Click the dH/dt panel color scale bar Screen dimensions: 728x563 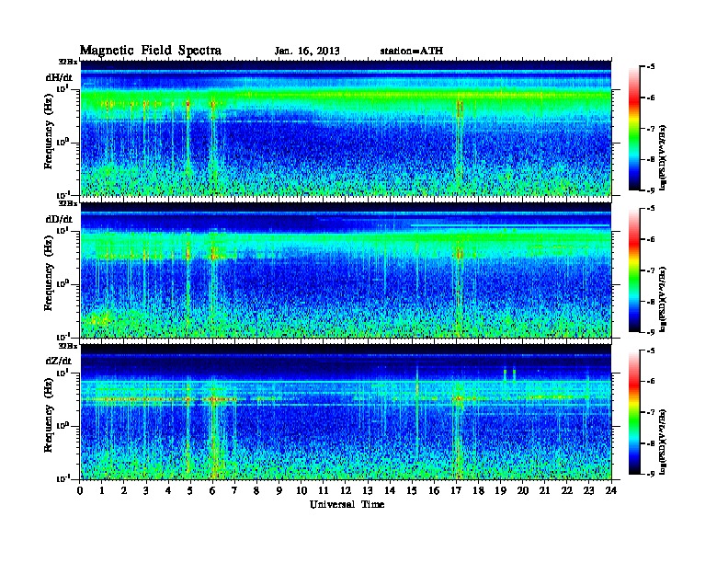(634, 129)
